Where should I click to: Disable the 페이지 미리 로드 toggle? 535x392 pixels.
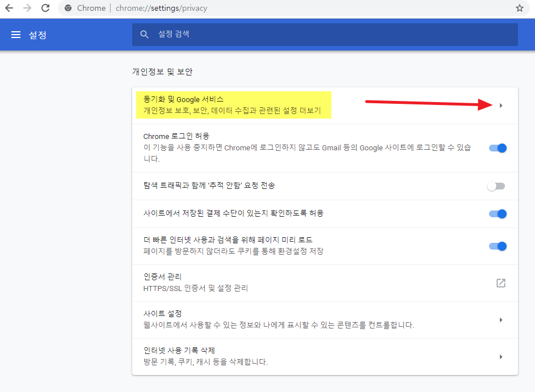pyautogui.click(x=498, y=246)
